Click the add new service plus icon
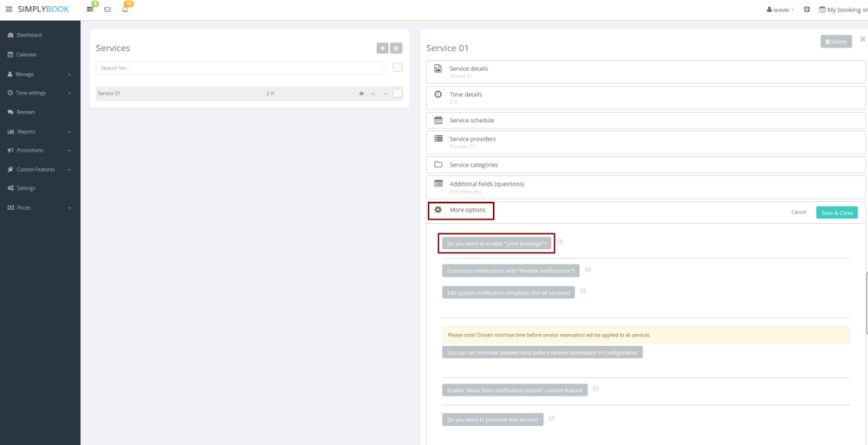The width and height of the screenshot is (868, 445). pos(383,49)
